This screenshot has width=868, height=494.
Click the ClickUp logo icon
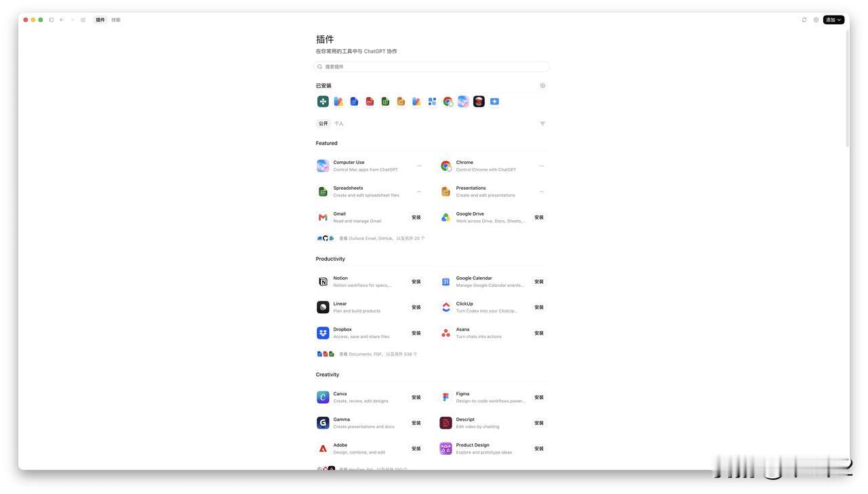click(x=446, y=308)
